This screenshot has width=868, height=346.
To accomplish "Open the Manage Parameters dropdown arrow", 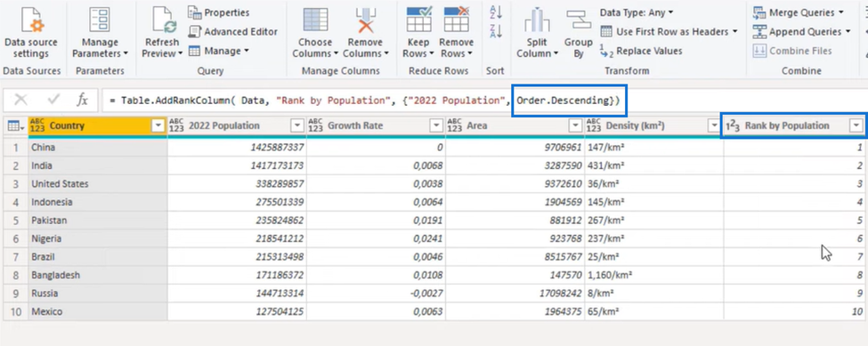I will [126, 53].
